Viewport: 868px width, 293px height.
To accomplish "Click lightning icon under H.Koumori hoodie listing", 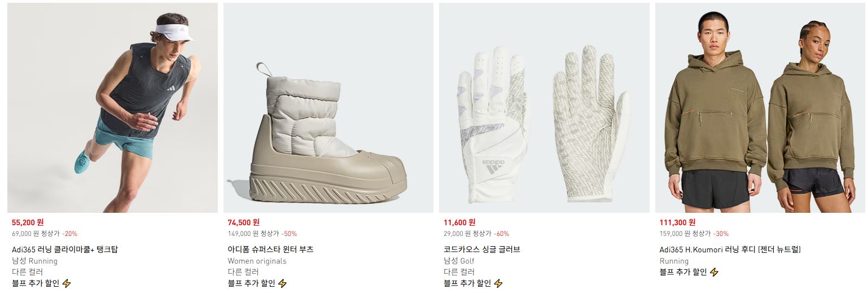I will tap(714, 272).
